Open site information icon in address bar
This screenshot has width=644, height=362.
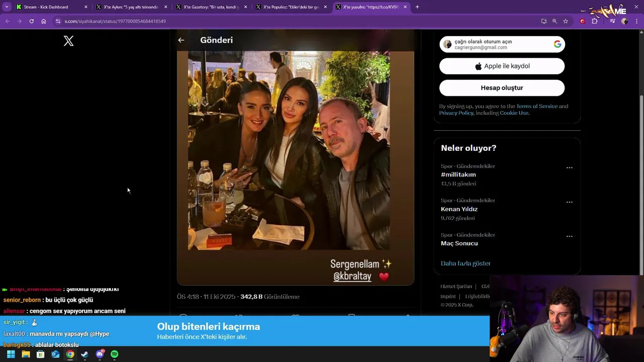click(x=58, y=21)
